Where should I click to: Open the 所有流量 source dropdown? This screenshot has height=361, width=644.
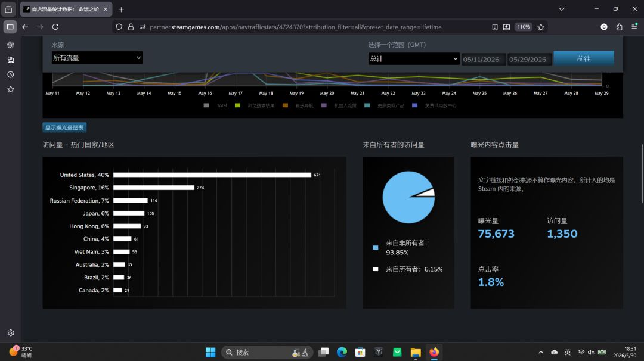coord(97,58)
